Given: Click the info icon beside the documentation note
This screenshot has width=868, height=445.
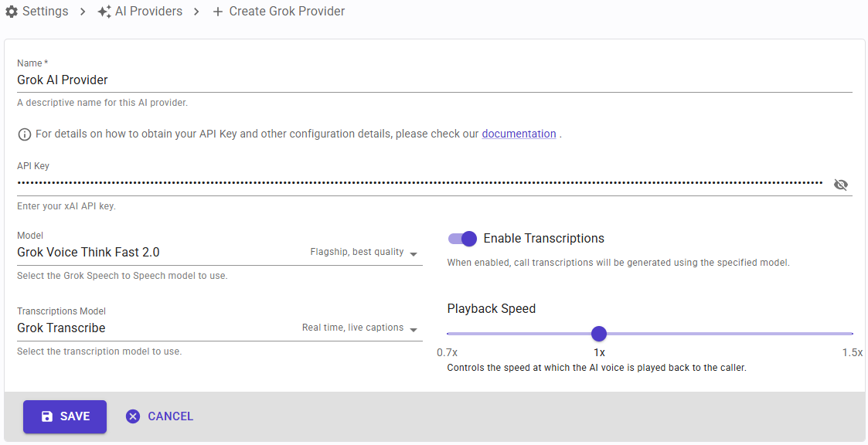Looking at the screenshot, I should coord(25,134).
